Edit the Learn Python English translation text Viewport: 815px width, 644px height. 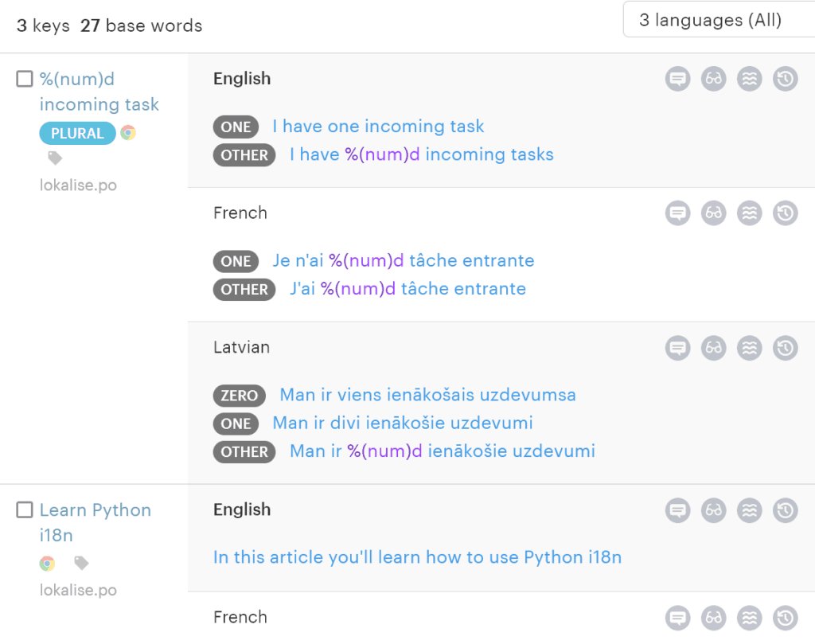[x=417, y=557]
